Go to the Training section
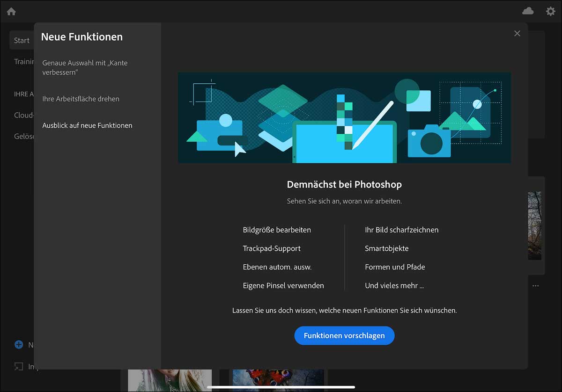The image size is (562, 392). point(23,62)
